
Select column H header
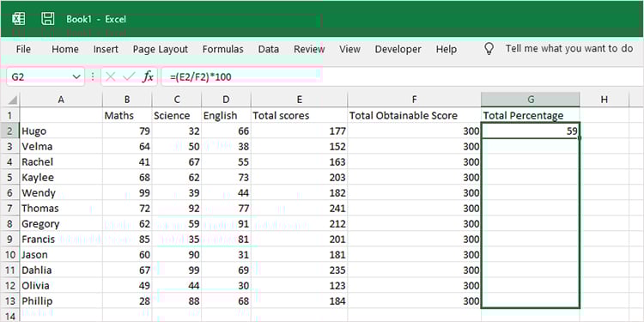[604, 100]
